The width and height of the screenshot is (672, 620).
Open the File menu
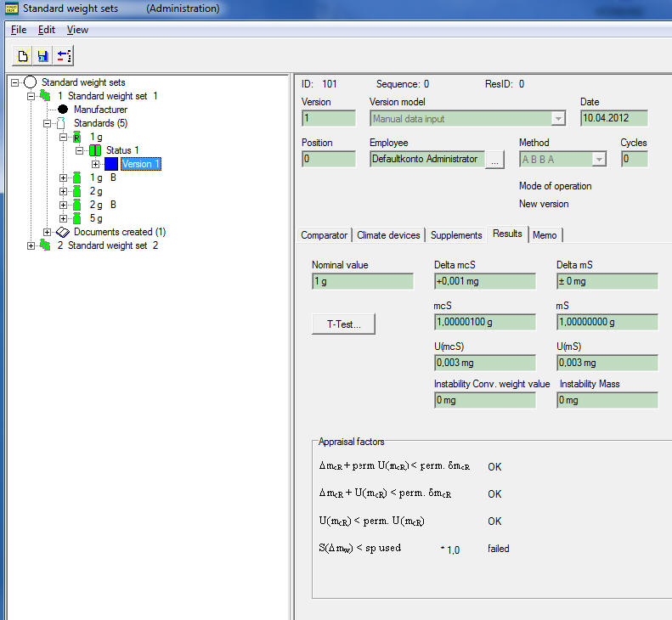coord(19,30)
